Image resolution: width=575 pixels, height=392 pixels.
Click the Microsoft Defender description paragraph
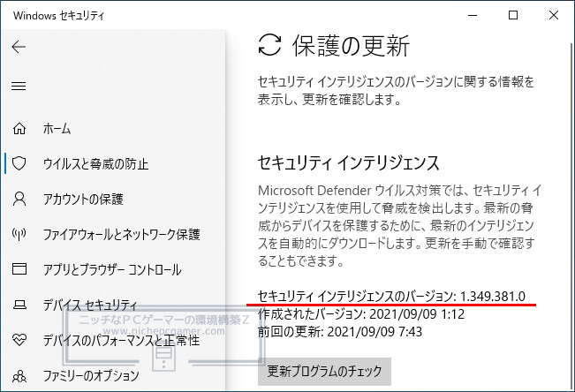400,225
